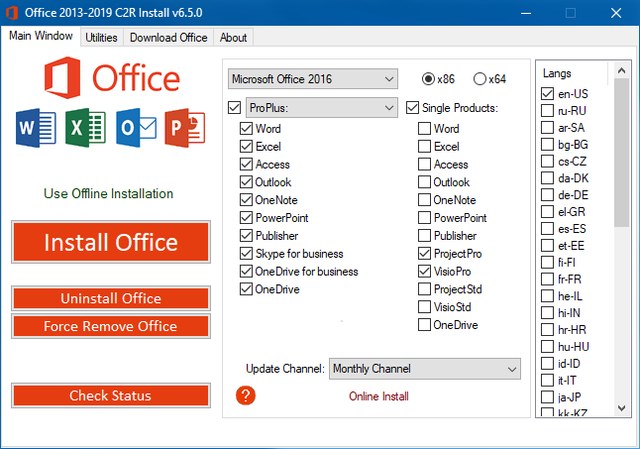Click the Online Install label
The height and width of the screenshot is (449, 640).
tap(379, 396)
